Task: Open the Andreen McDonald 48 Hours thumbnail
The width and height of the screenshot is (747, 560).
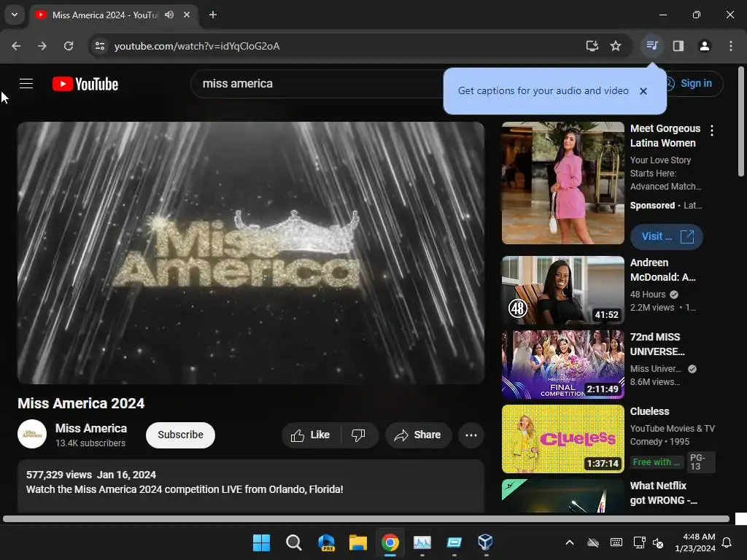Action: (x=562, y=290)
